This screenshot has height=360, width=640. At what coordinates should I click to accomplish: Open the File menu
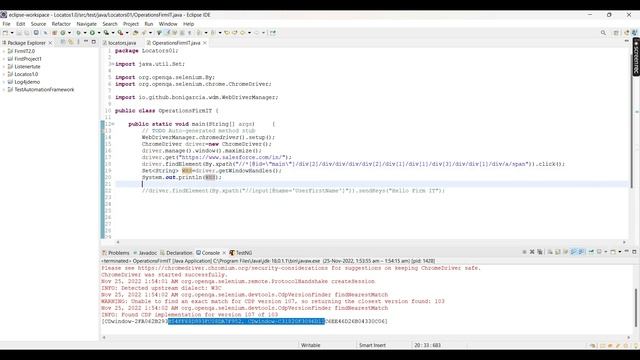pyautogui.click(x=7, y=24)
